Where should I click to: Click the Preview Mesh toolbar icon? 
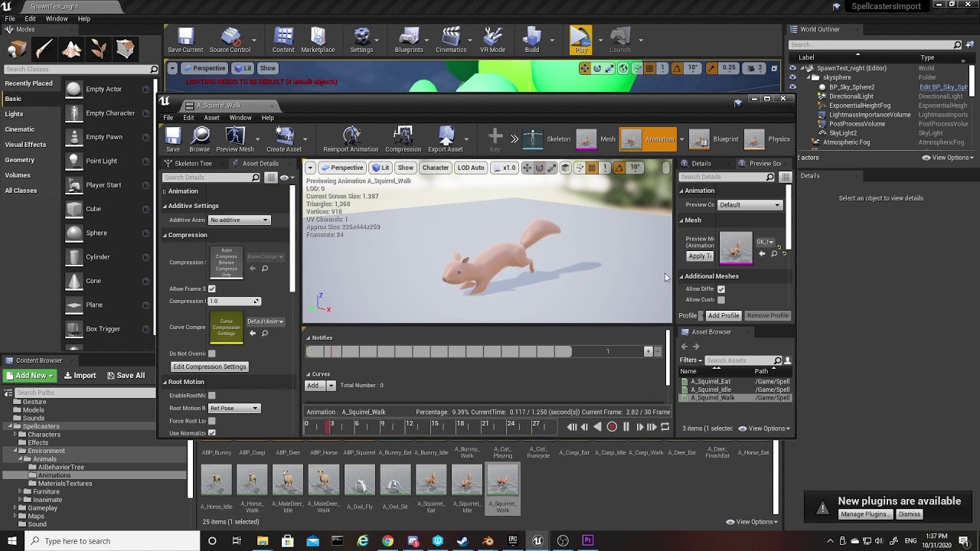(x=235, y=140)
